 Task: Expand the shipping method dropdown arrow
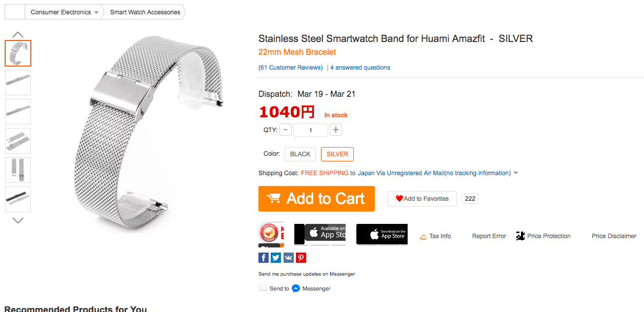point(516,173)
